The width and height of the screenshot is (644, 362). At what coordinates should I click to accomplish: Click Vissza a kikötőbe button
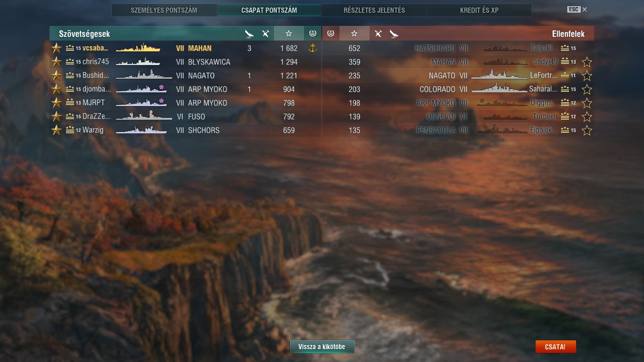click(x=322, y=347)
